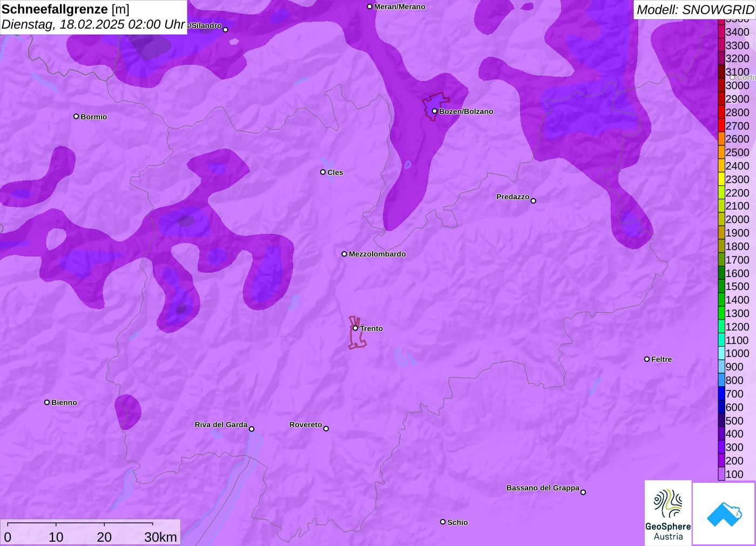
Task: Click the 1200 legend value
Action: (x=737, y=327)
